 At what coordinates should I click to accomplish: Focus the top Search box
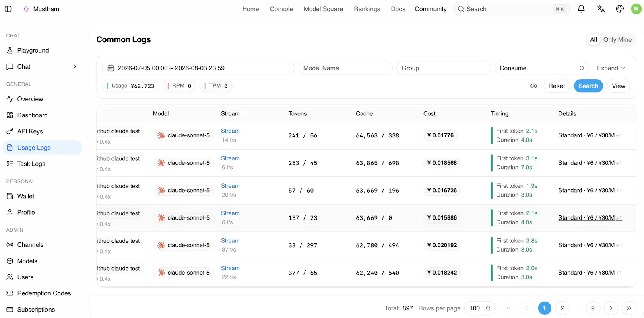pos(512,9)
